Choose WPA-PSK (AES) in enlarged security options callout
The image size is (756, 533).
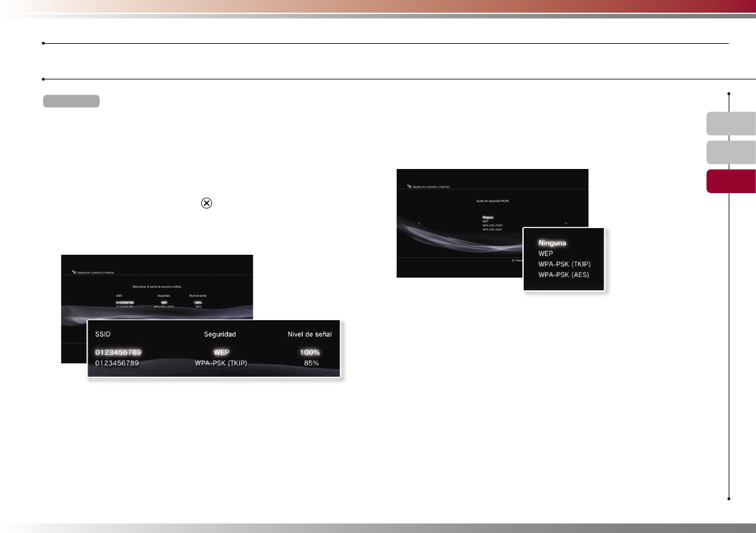[x=564, y=274]
